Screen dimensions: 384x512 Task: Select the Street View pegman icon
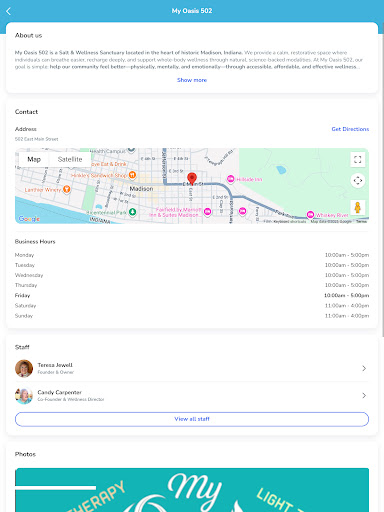(x=358, y=207)
